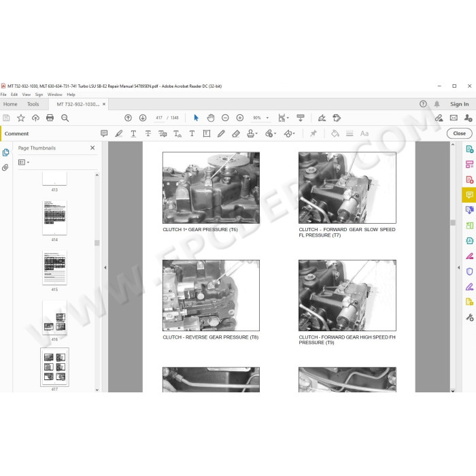
Task: Open text properties Aa icon
Action: click(x=364, y=133)
